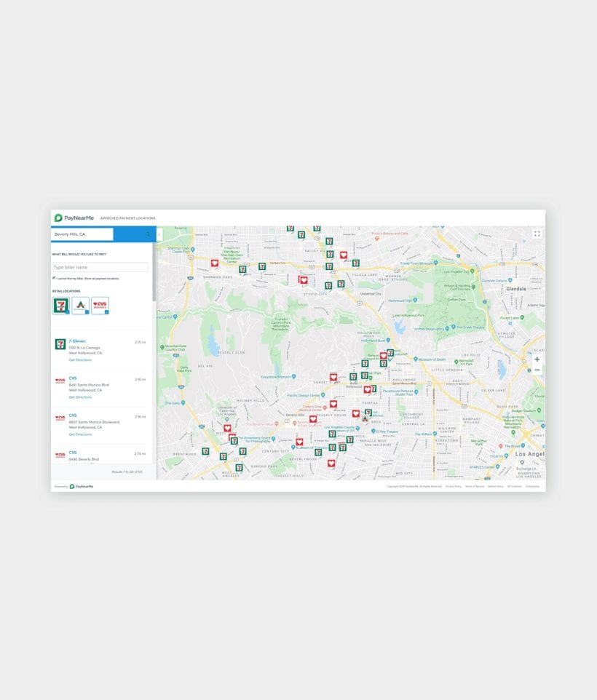Click the search magnifier icon
Screen dimensions: 597x700
tap(148, 234)
